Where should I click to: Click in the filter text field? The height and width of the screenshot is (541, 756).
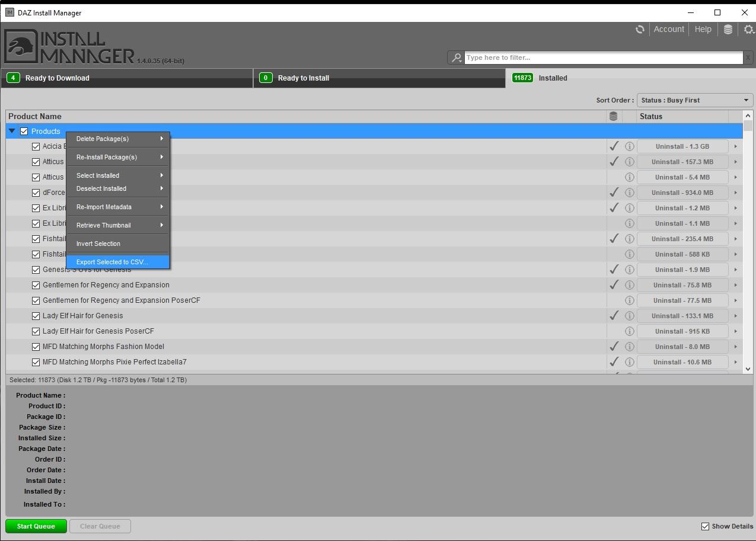pyautogui.click(x=604, y=57)
